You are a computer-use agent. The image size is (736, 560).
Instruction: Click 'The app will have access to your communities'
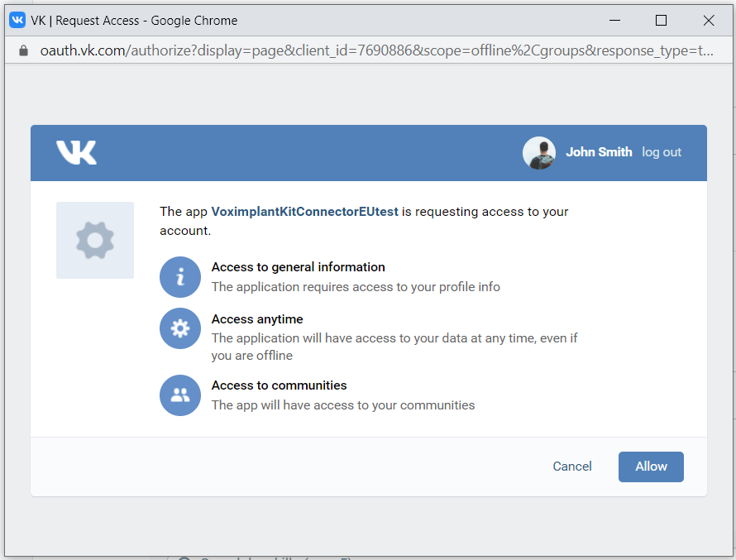tap(342, 404)
